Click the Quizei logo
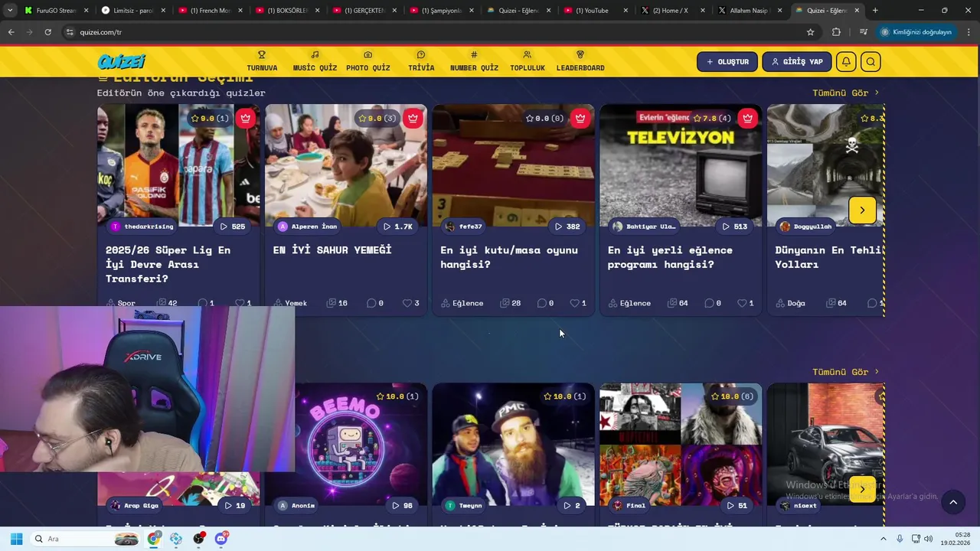The image size is (980, 551). pos(121,62)
